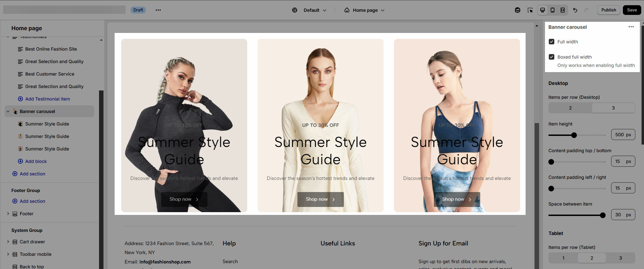
Task: Redo the last change
Action: 586,10
